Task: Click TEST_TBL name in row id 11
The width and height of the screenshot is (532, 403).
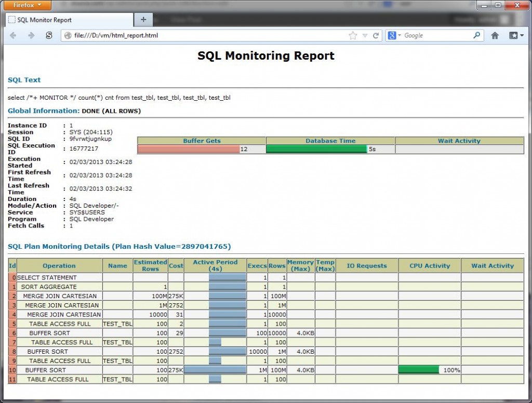Action: pyautogui.click(x=117, y=379)
